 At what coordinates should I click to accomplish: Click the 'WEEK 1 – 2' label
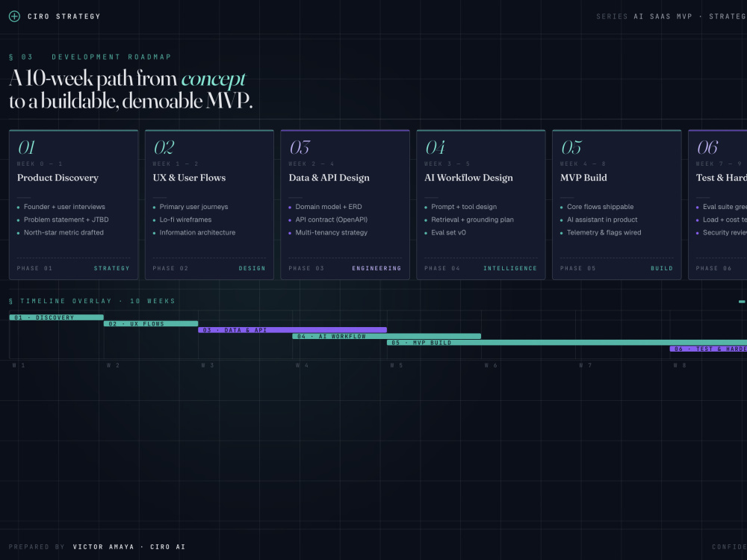coord(176,164)
